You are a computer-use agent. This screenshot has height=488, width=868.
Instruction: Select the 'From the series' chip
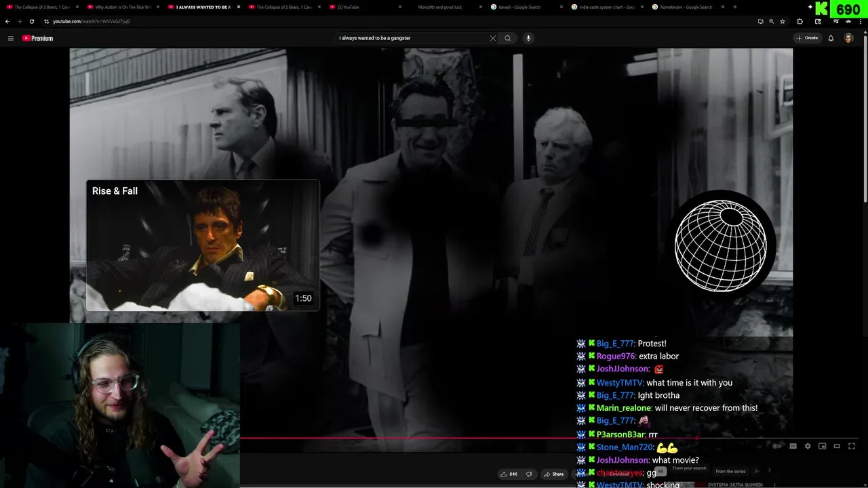click(x=730, y=471)
